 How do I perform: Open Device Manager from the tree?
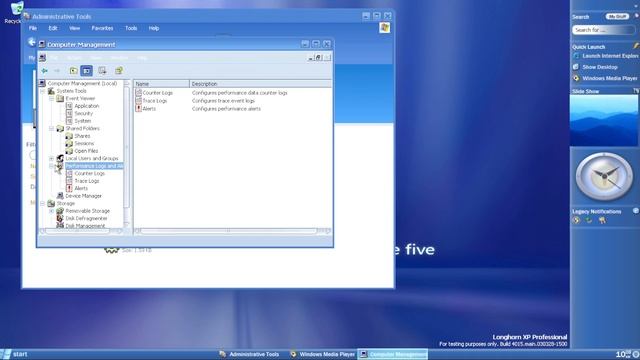pyautogui.click(x=83, y=196)
